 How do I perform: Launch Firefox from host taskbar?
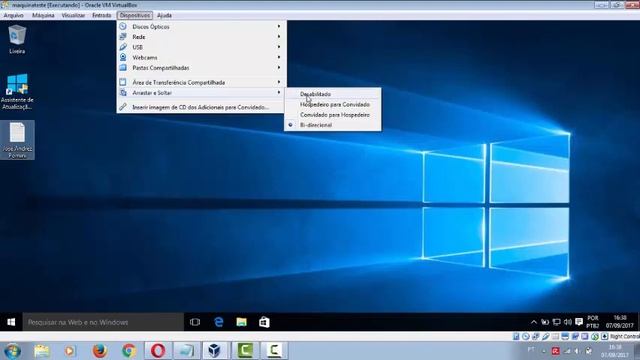click(x=99, y=351)
